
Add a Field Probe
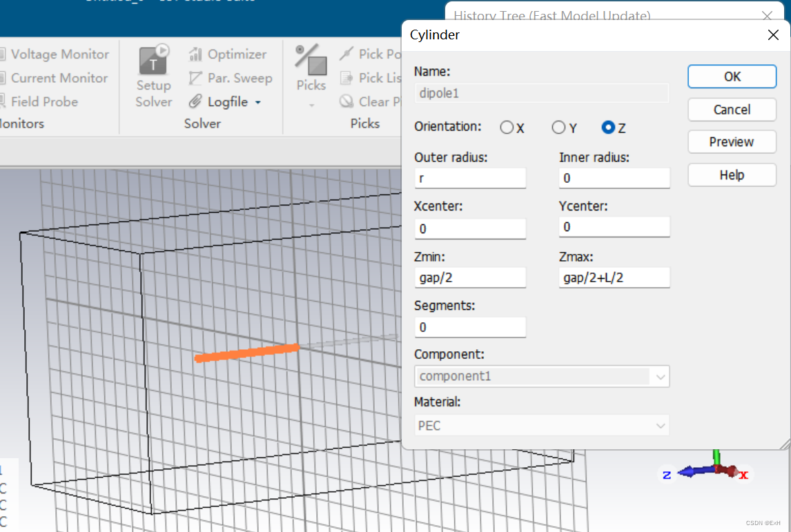tap(39, 101)
